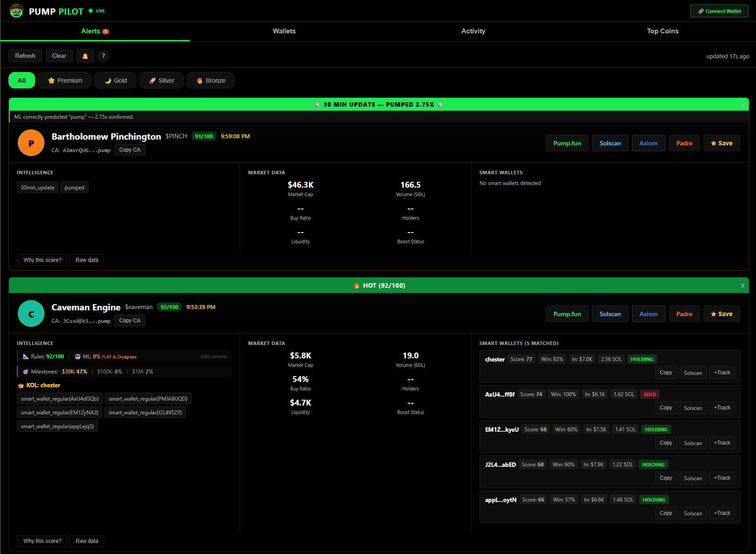The image size is (756, 554).
Task: Click the 92/100 score badge for Caveman Engine
Action: tap(169, 307)
